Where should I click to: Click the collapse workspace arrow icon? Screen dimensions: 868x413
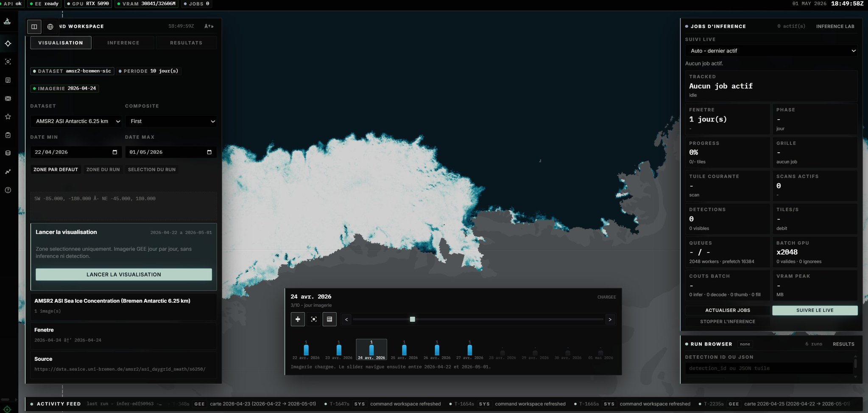pyautogui.click(x=209, y=26)
